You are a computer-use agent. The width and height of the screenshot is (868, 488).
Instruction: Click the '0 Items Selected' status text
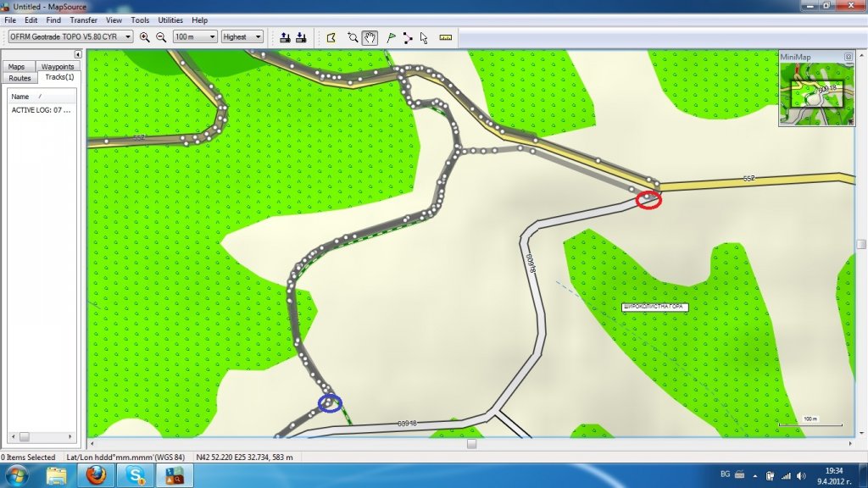click(x=28, y=457)
